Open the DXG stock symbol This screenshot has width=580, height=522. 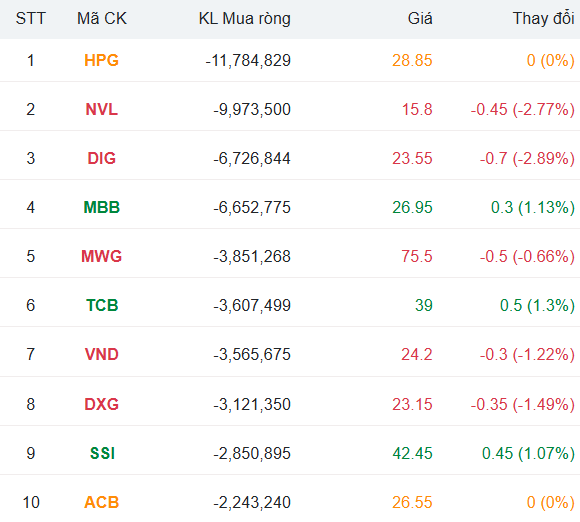102,404
